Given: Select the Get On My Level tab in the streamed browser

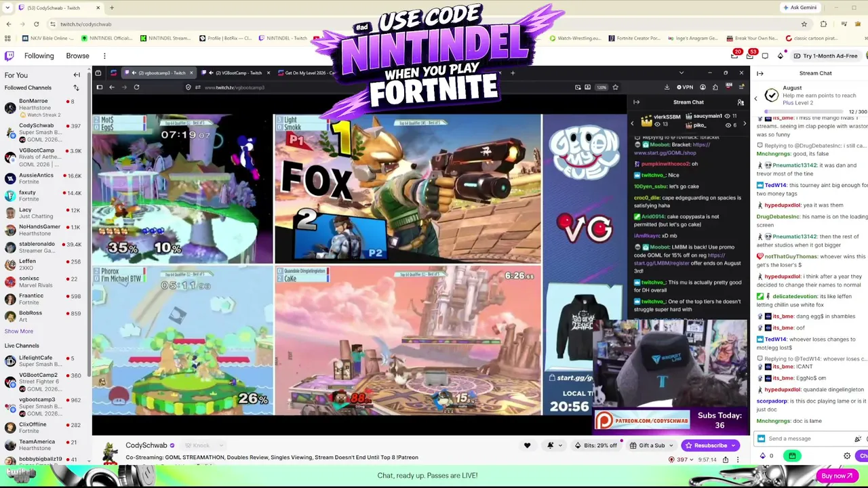Looking at the screenshot, I should coord(309,73).
